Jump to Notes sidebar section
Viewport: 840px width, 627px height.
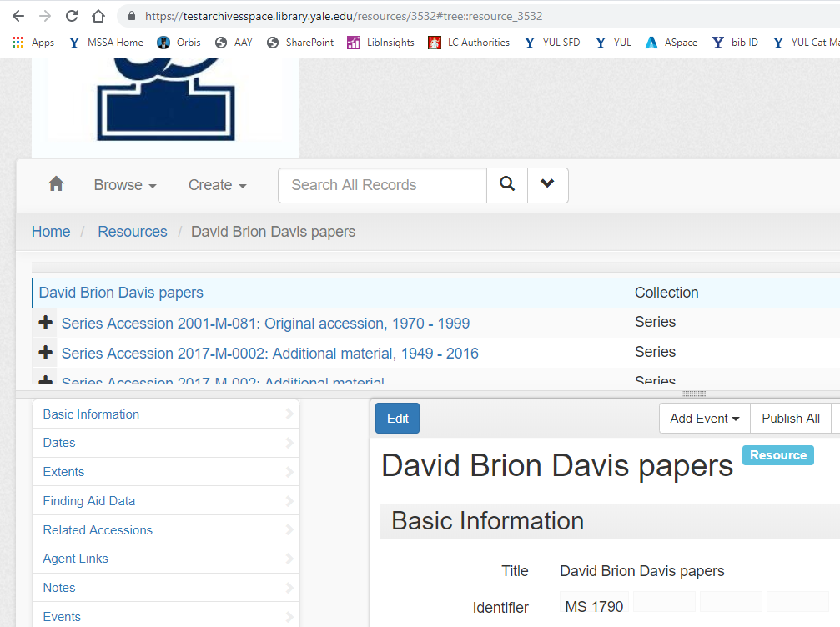[x=166, y=587]
